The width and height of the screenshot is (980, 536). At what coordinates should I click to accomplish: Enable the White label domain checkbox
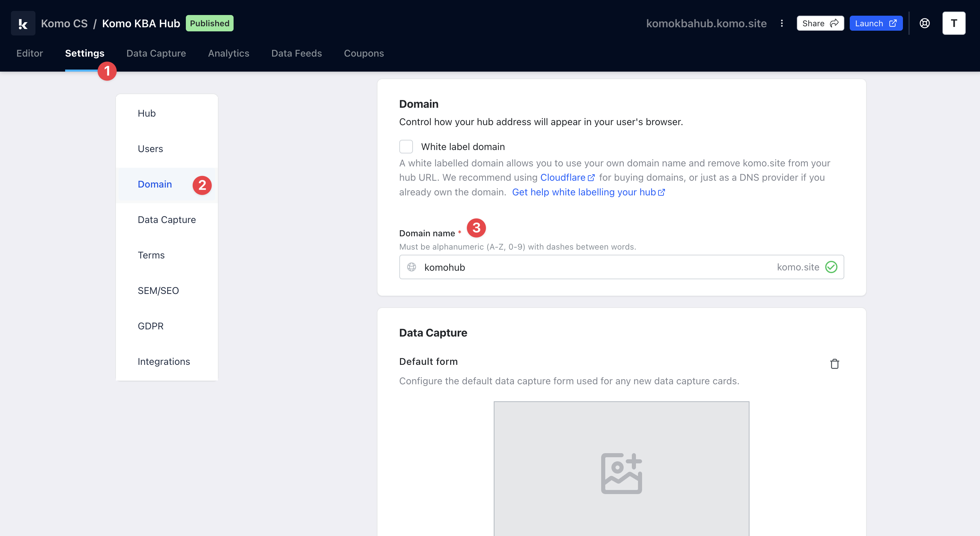pyautogui.click(x=406, y=147)
